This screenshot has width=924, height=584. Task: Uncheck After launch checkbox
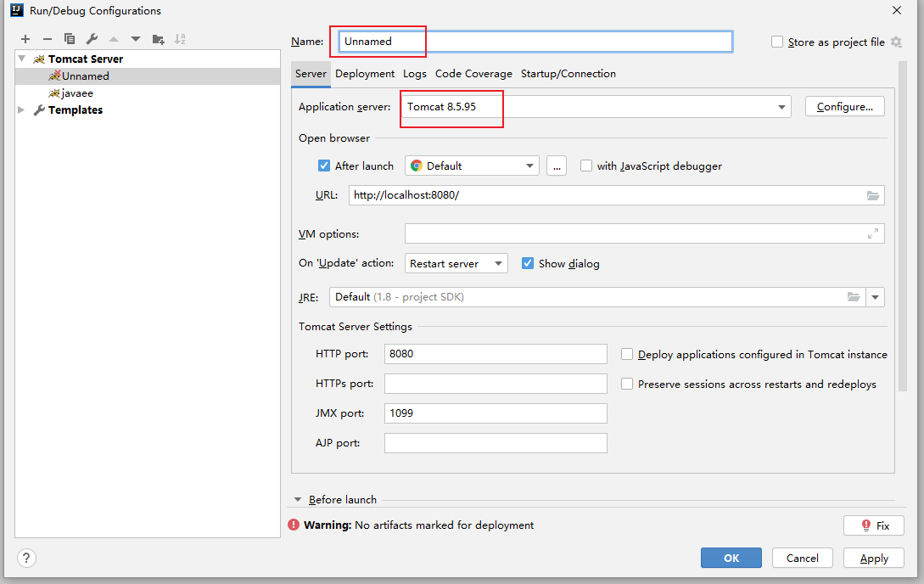point(323,166)
